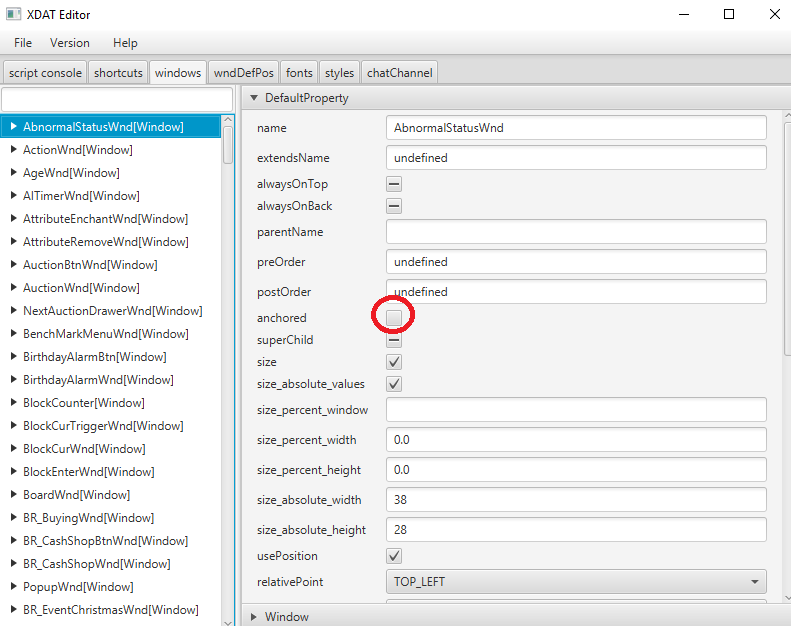Switch to the wndDefPos tab
791x626 pixels.
(244, 73)
